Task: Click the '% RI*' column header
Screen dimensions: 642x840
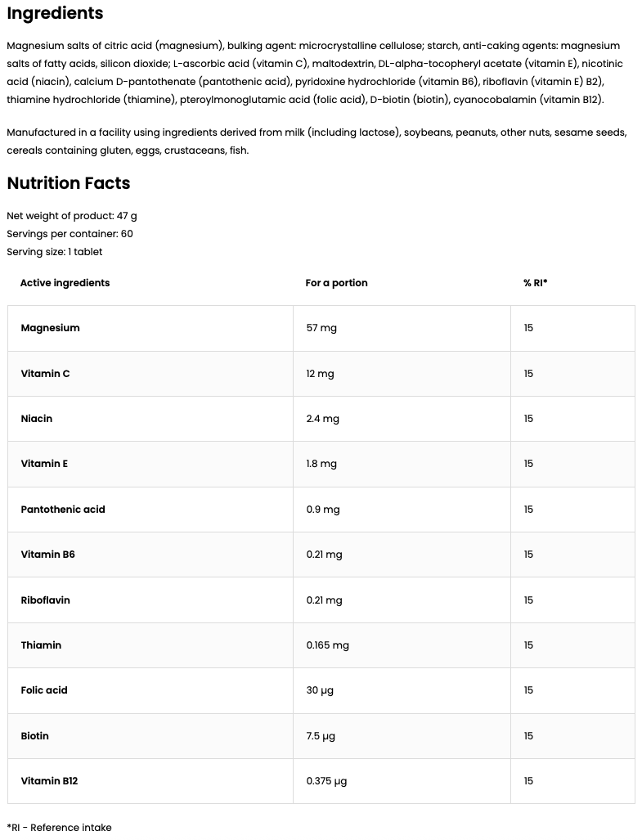Action: click(535, 283)
